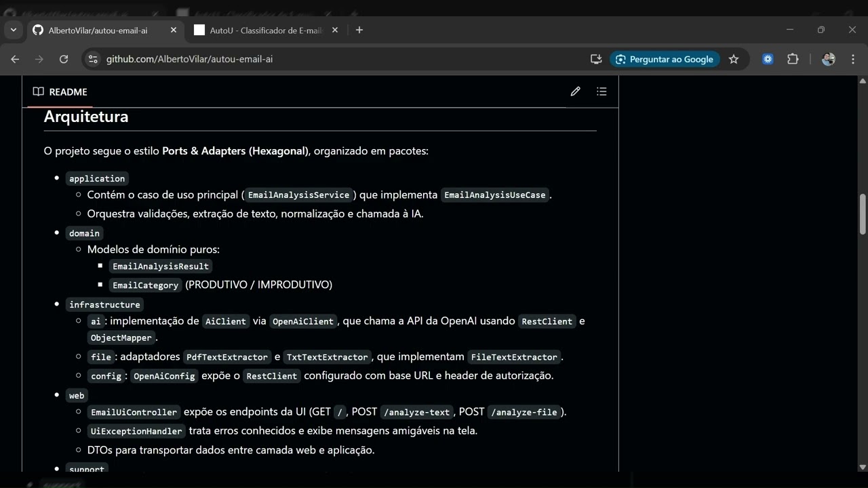The height and width of the screenshot is (488, 868).
Task: Click TxtTextExtractor code text
Action: coord(328,357)
